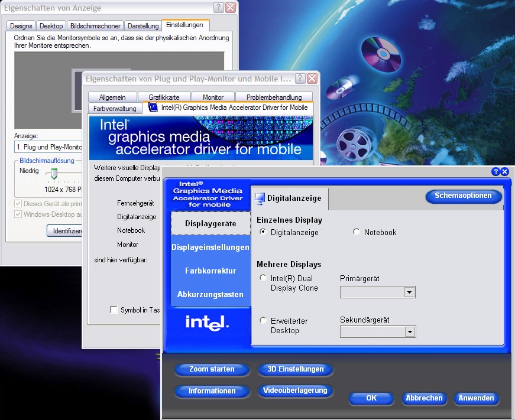Open the Darstellung tab
This screenshot has height=420, width=515.
pyautogui.click(x=143, y=26)
